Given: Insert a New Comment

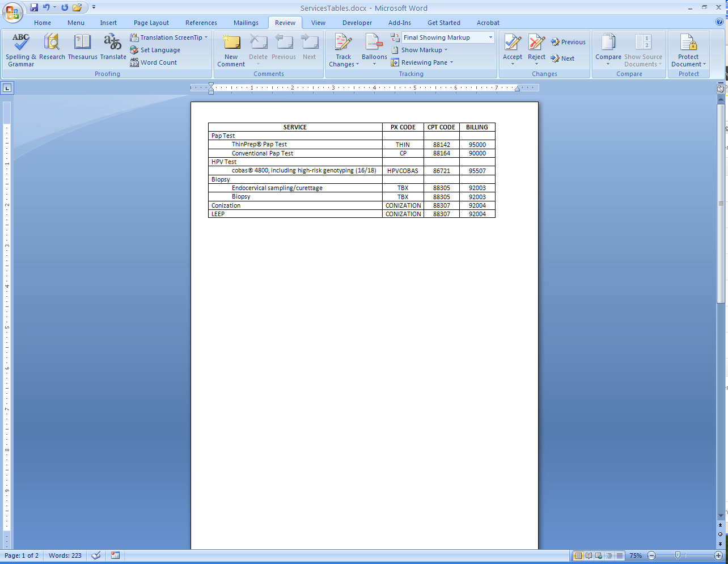Looking at the screenshot, I should (231, 49).
